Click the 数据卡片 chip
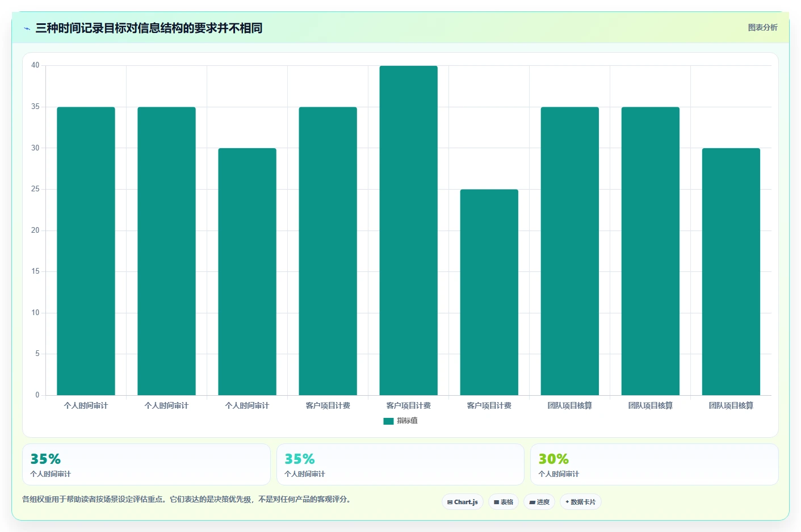The width and height of the screenshot is (801, 532). (581, 502)
